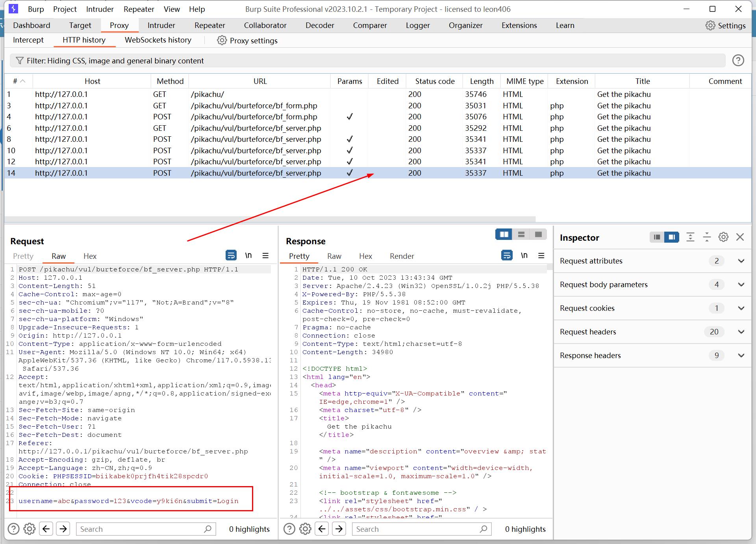Close the Inspector panel
Viewport: 756px width, 544px height.
740,237
